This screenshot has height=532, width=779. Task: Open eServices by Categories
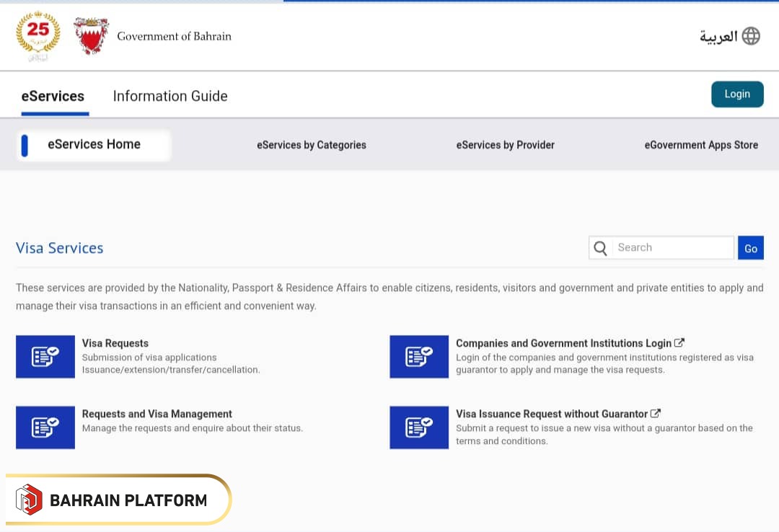pyautogui.click(x=312, y=145)
